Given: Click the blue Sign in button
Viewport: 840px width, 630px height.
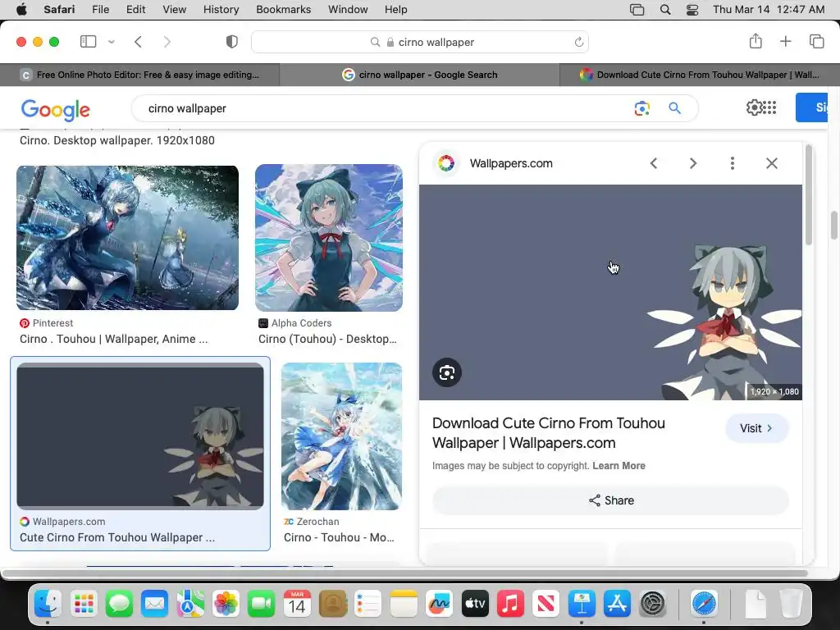Looking at the screenshot, I should [811, 107].
